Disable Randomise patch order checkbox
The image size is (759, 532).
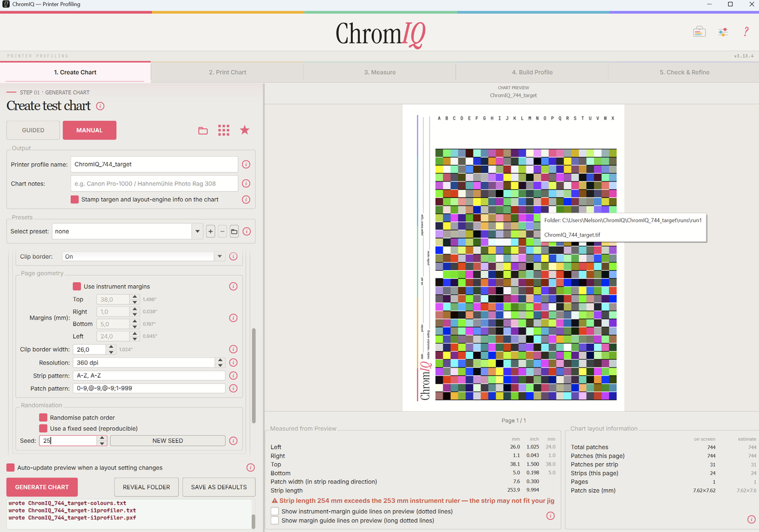coord(43,418)
